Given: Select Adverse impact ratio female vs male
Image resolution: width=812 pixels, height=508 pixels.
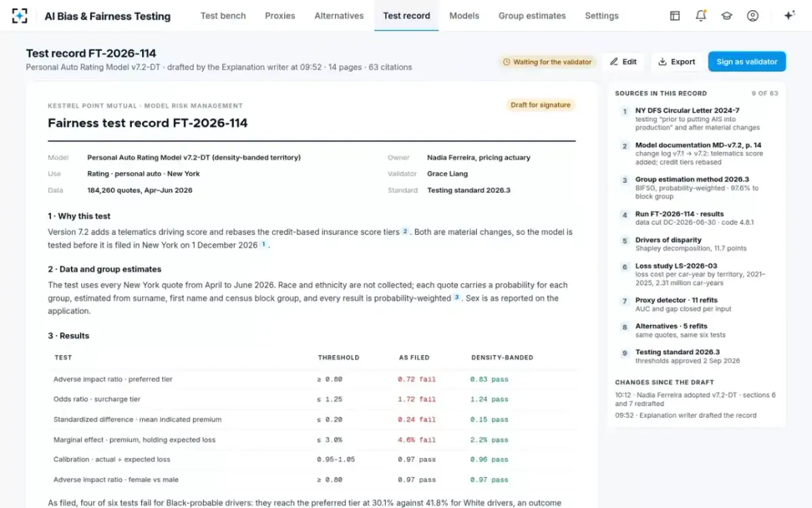Looking at the screenshot, I should point(312,480).
